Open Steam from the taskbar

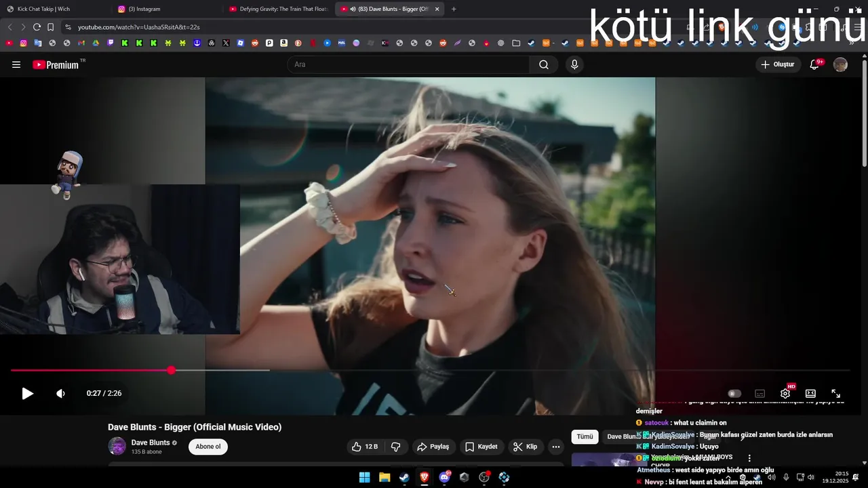(404, 477)
